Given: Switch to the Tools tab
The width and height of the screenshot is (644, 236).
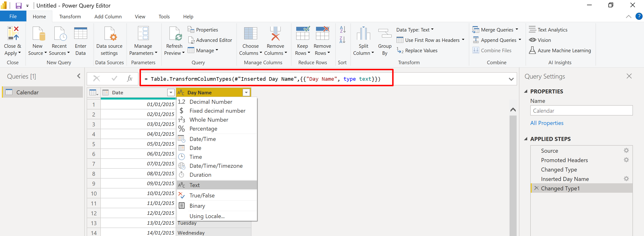Looking at the screenshot, I should (164, 16).
